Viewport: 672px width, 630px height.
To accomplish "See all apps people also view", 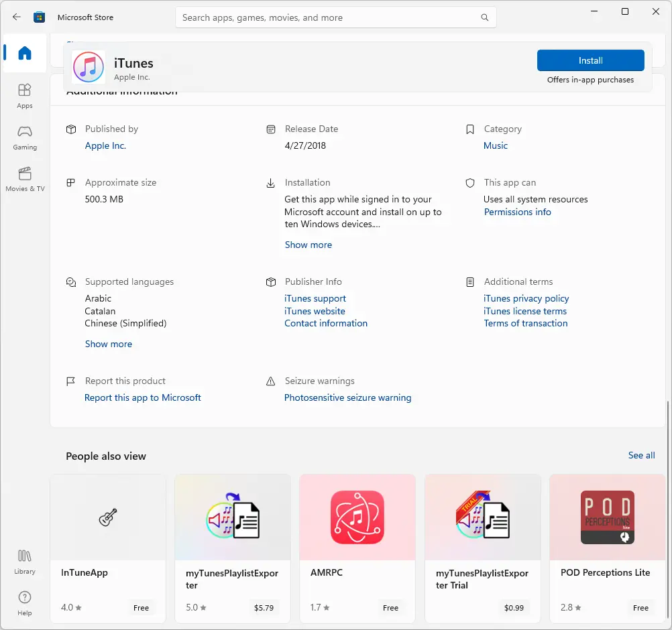I will [640, 455].
